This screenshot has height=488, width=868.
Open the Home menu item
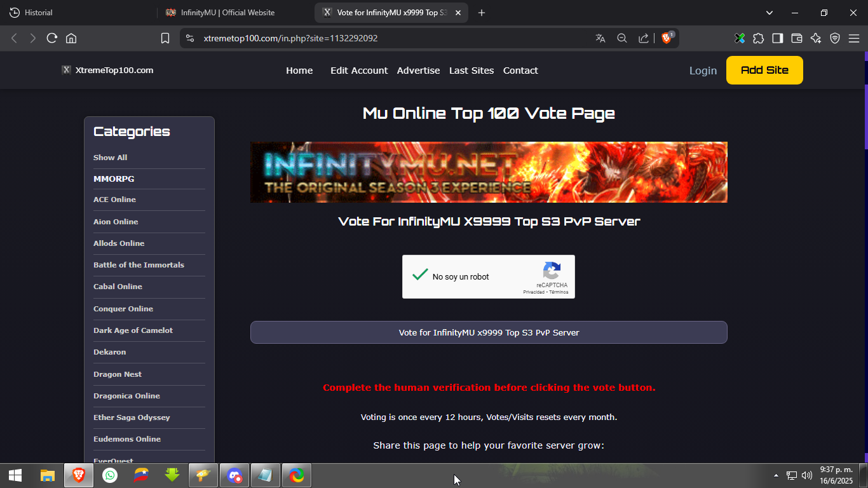click(x=299, y=71)
